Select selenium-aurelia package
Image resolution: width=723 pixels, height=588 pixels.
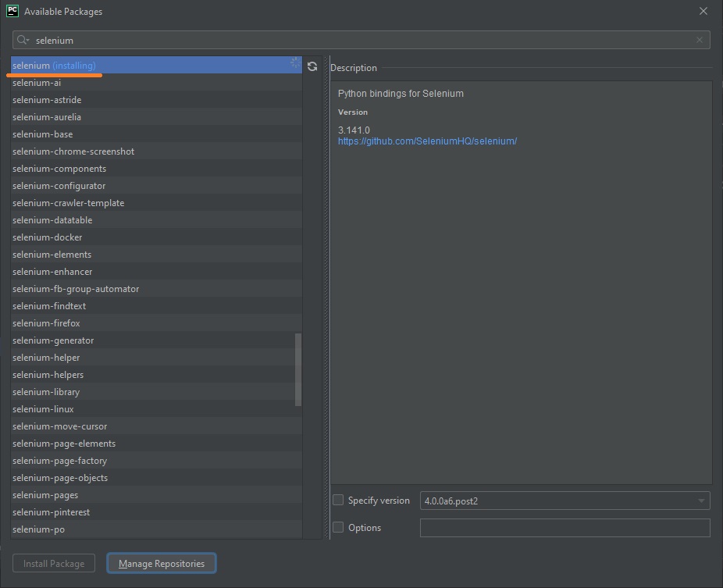point(156,116)
